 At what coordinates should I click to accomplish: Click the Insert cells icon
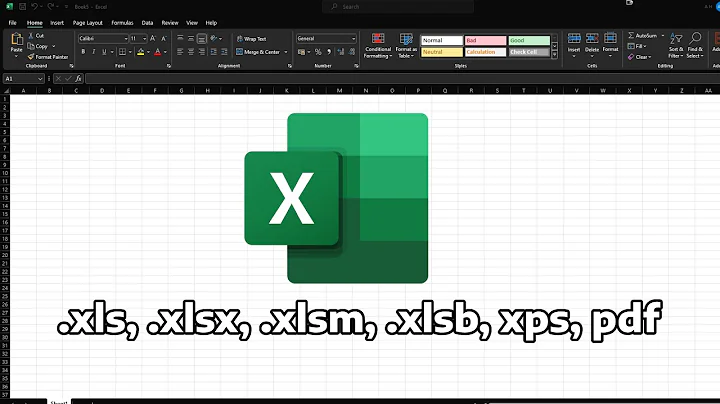click(574, 39)
